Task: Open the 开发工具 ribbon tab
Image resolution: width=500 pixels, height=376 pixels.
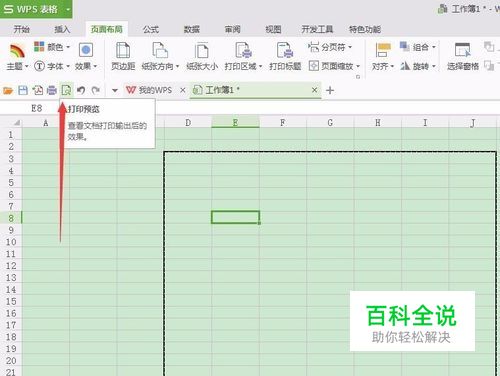Action: point(317,29)
